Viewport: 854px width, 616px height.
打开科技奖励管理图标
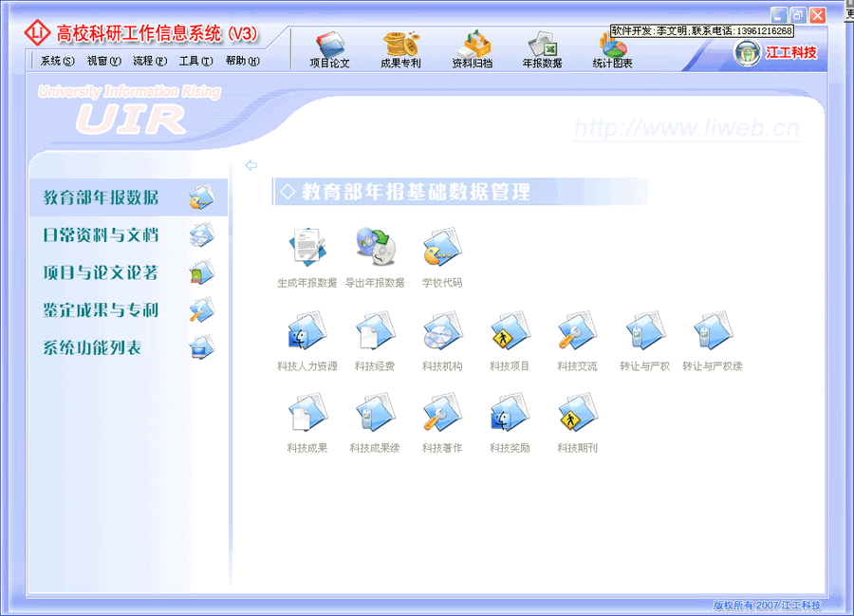coord(509,415)
